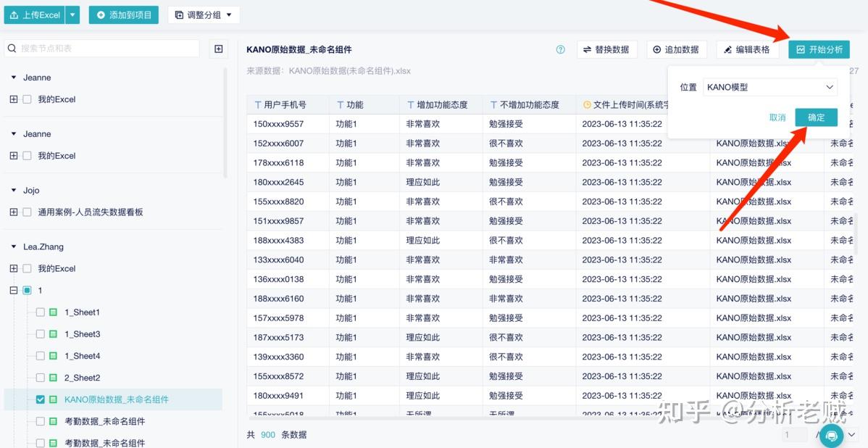
Task: Click the 确定 confirm button
Action: point(816,117)
